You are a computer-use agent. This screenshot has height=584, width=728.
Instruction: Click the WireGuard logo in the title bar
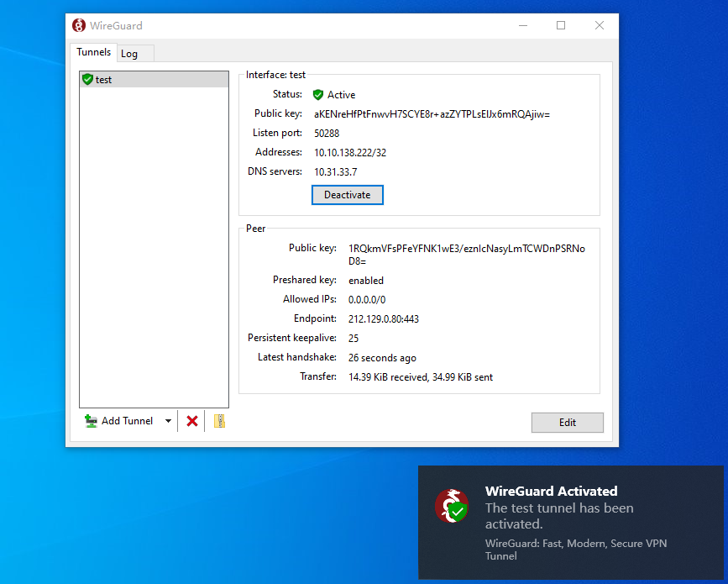point(78,25)
